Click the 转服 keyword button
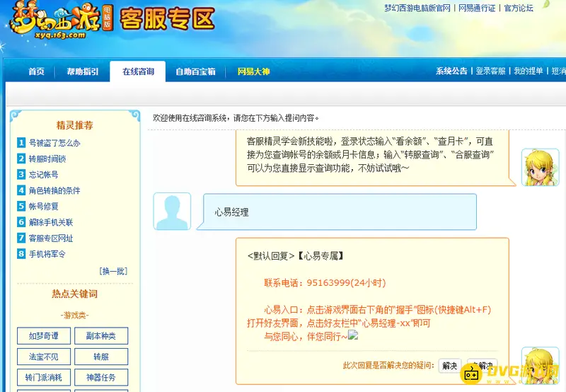 click(101, 357)
